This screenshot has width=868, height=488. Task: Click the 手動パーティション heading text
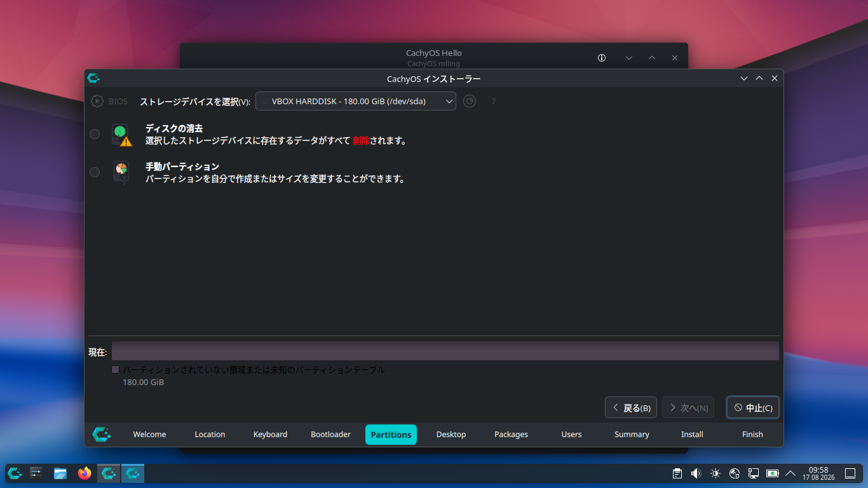(x=182, y=166)
